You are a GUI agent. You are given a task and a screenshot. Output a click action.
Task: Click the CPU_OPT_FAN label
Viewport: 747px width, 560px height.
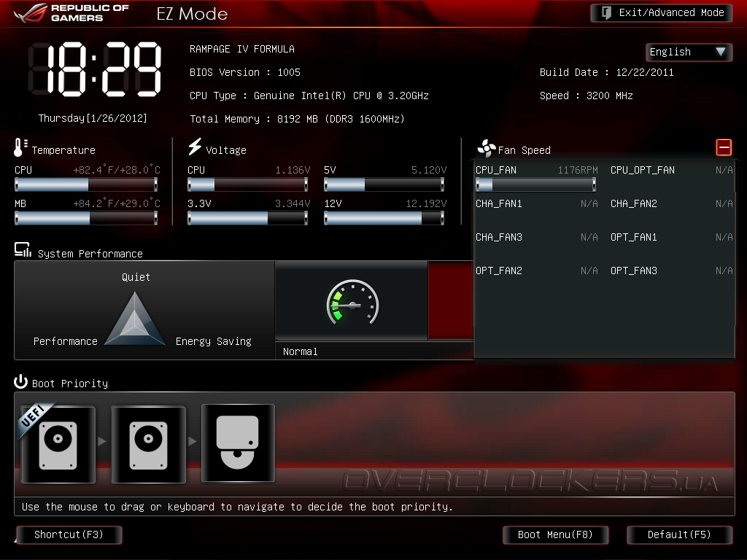643,171
